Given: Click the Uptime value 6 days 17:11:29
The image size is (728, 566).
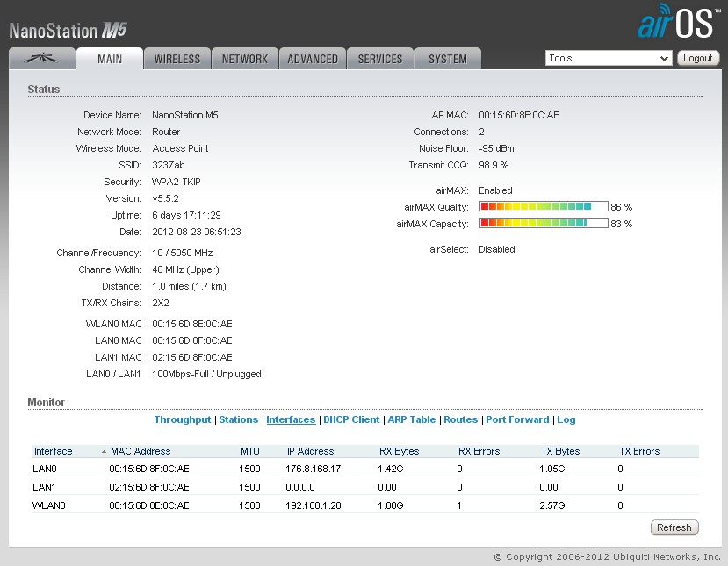Looking at the screenshot, I should pyautogui.click(x=187, y=215).
